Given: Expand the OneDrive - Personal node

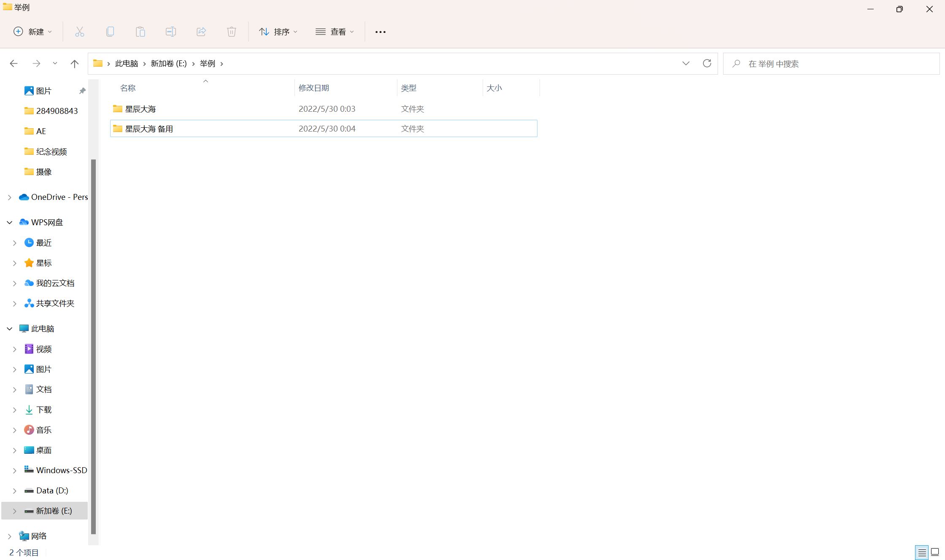Looking at the screenshot, I should tap(10, 197).
